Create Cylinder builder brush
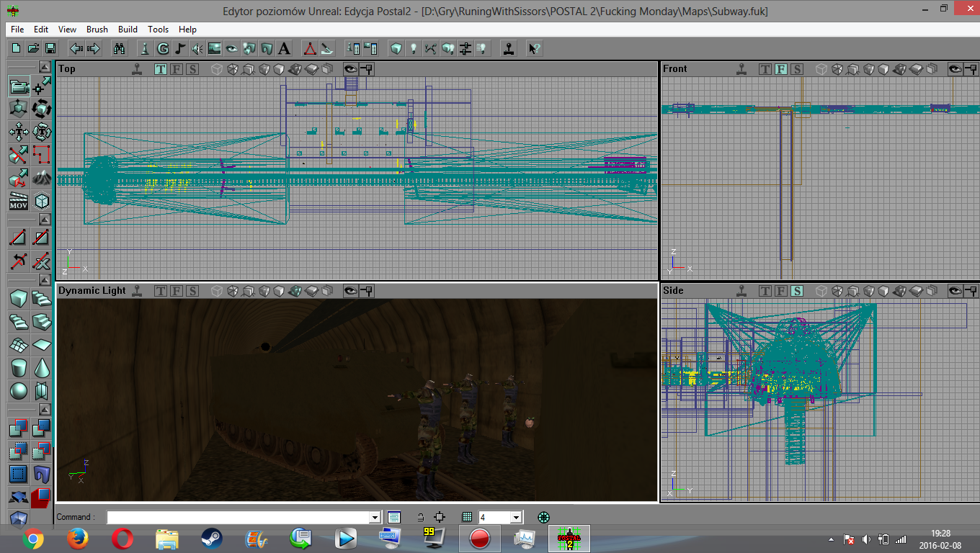Screen dimensions: 980x553 coord(19,367)
